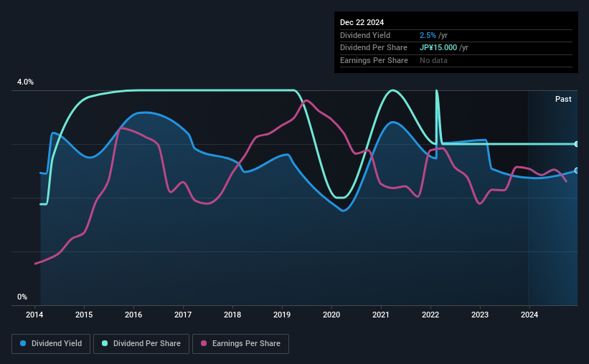Select the 2014 x-axis label
This screenshot has height=364, width=589.
pos(34,315)
